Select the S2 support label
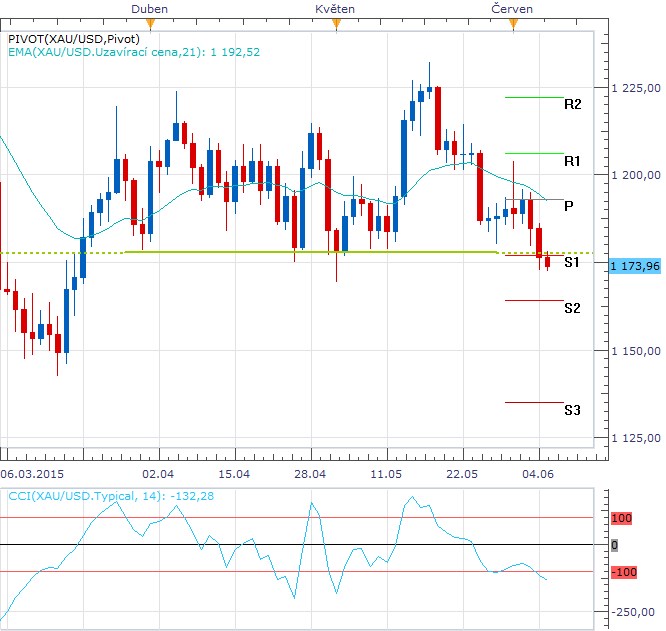The image size is (666, 631). 572,308
